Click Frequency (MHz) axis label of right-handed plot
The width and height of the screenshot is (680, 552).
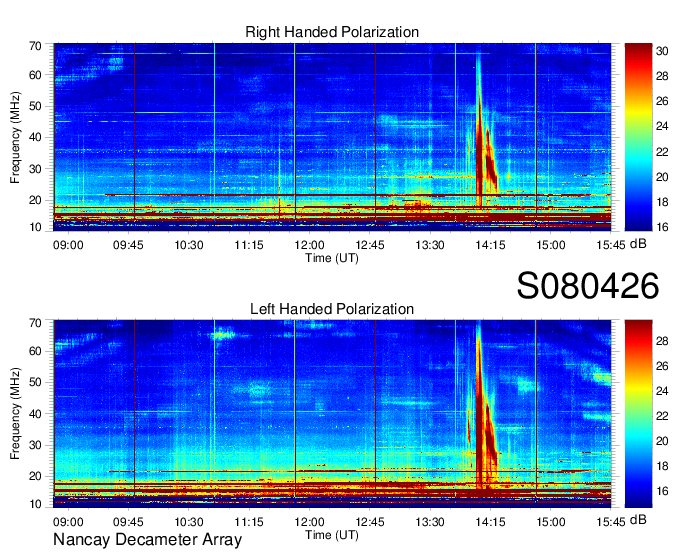click(15, 137)
